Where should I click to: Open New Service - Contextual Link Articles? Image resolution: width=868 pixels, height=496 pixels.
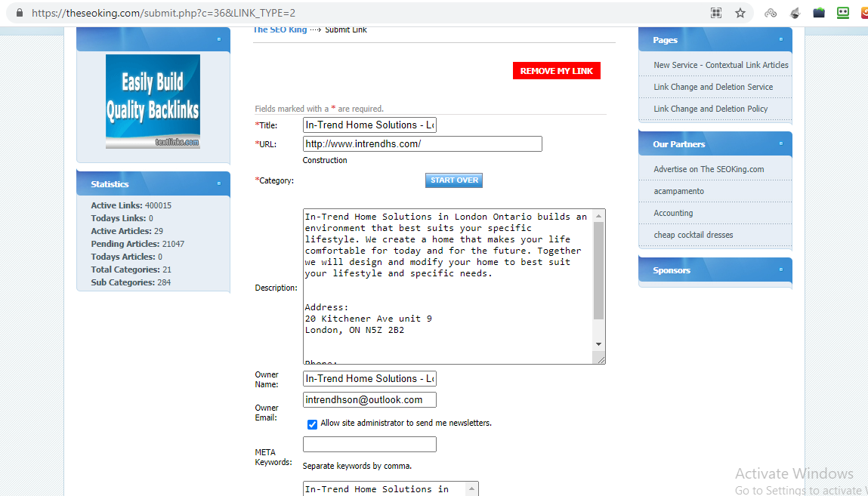(x=721, y=65)
